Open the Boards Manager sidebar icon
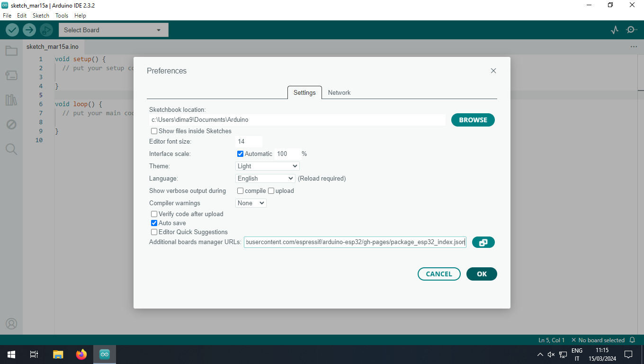The image size is (644, 364). 11,75
